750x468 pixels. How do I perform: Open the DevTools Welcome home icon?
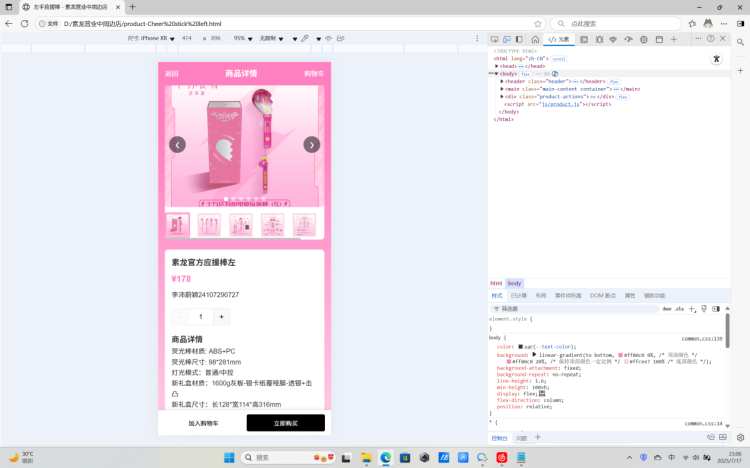(x=535, y=39)
